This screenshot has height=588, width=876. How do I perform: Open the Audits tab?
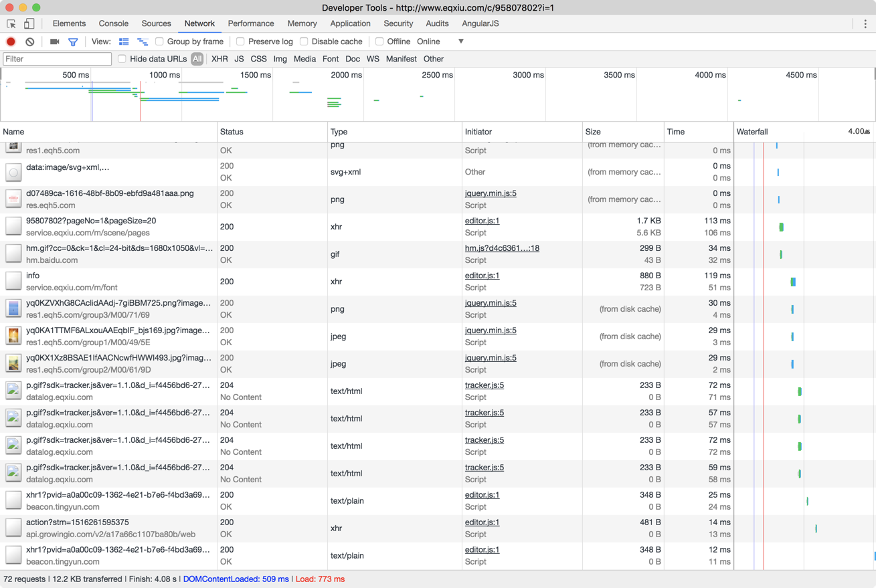[437, 23]
